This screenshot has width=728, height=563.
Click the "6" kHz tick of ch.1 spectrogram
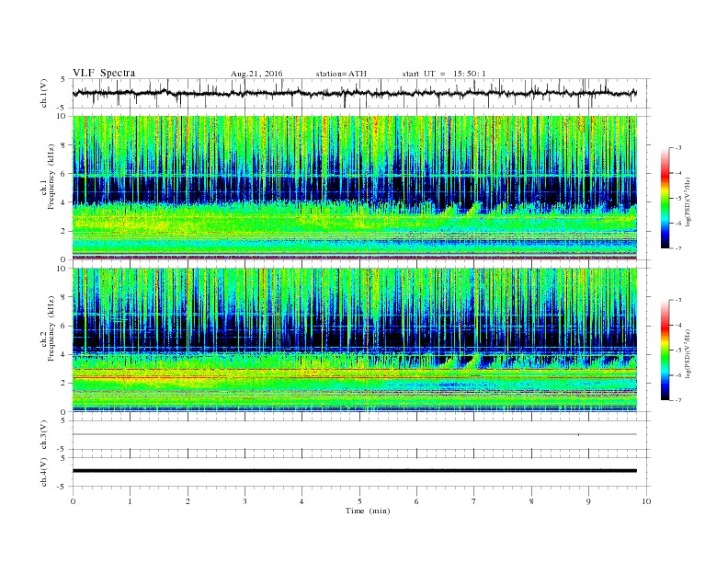pos(64,174)
